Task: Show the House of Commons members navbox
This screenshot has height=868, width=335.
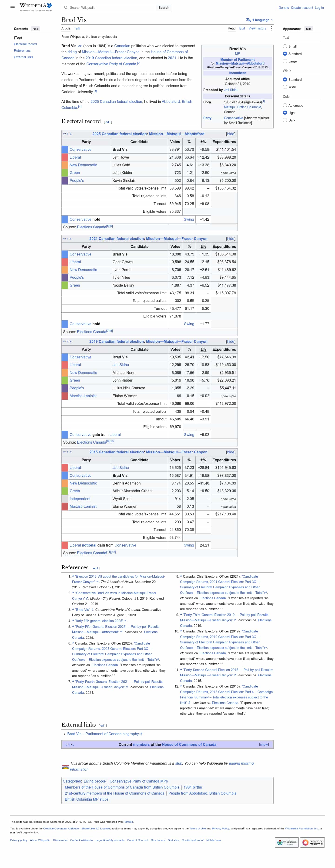Action: (264, 745)
